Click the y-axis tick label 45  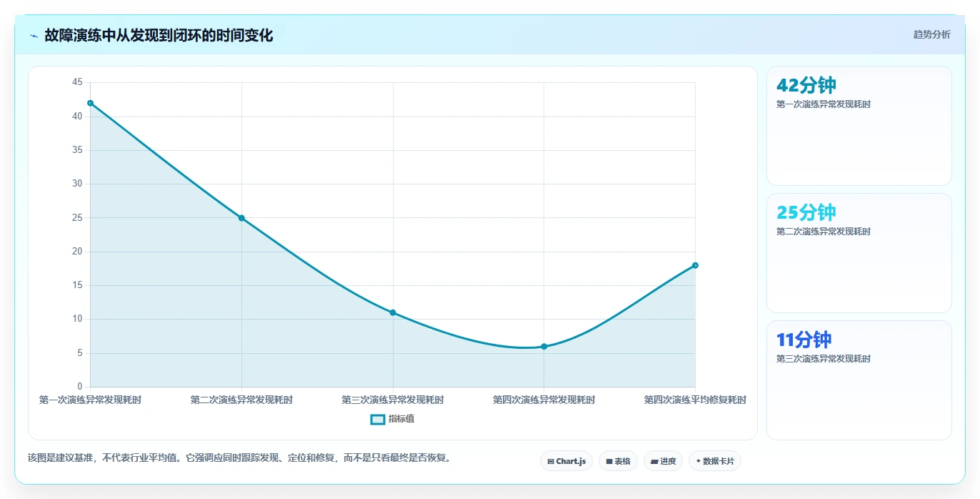click(77, 82)
